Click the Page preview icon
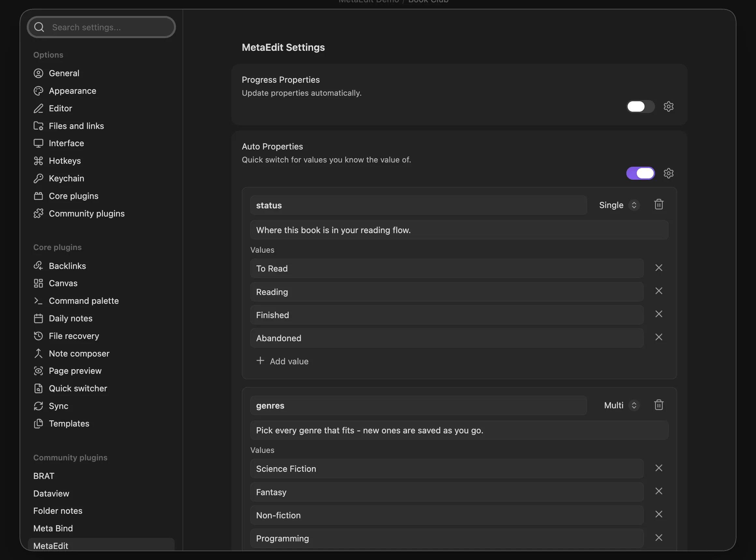Viewport: 756px width, 560px height. pyautogui.click(x=38, y=371)
